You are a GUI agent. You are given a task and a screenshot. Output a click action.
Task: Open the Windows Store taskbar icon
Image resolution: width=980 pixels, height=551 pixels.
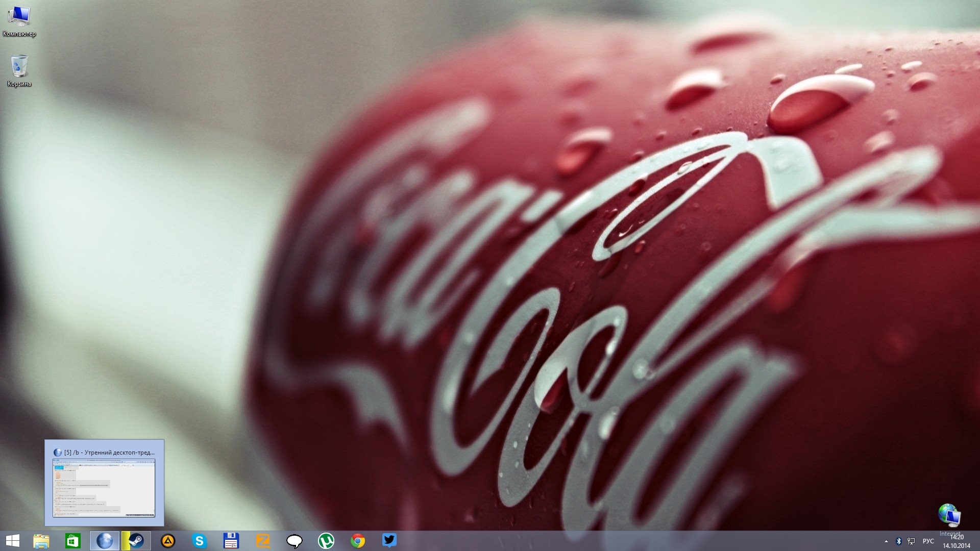(72, 541)
